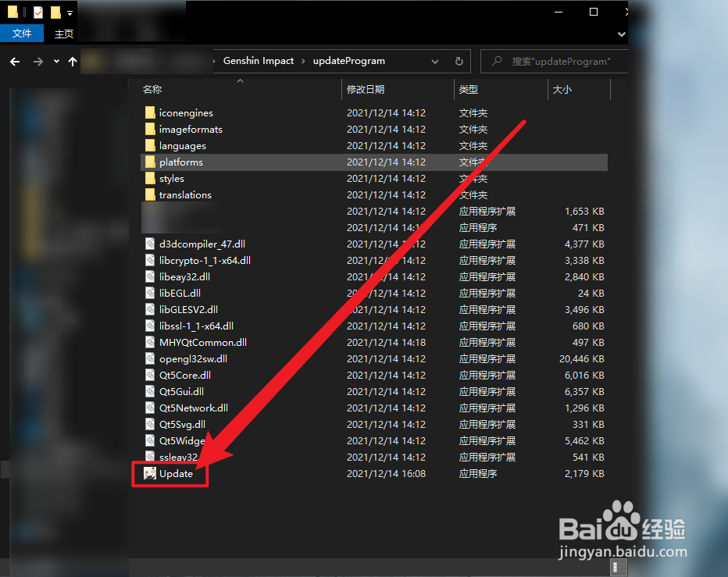Click 2021/12/14 14:18 date of MHYQtCommon.dll
Screen dimensions: 728x577
(x=387, y=343)
